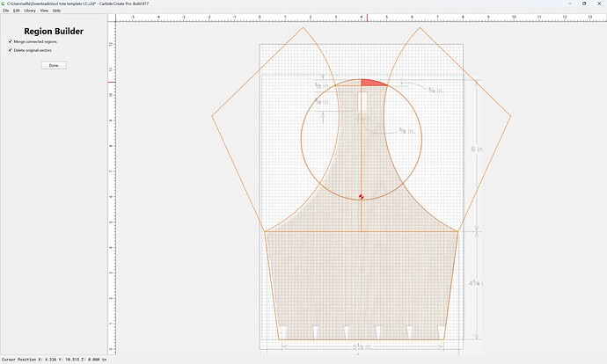Click the leftmost white notch at the tote bottom
Viewport: 607px width, 364px height.
point(283,331)
